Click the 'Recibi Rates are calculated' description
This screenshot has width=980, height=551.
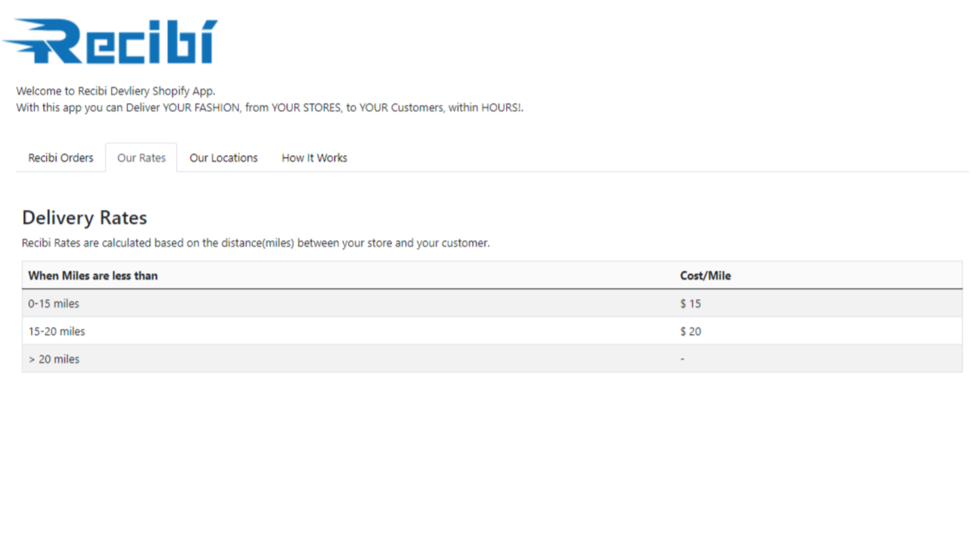click(x=256, y=243)
